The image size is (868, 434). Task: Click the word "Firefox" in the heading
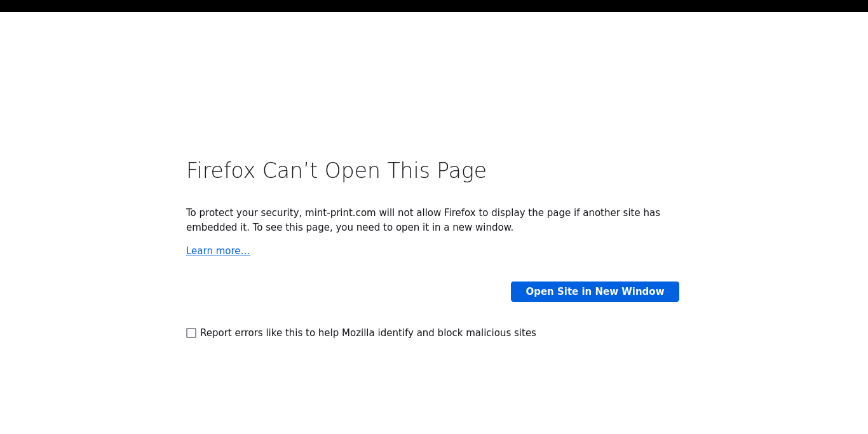point(220,171)
